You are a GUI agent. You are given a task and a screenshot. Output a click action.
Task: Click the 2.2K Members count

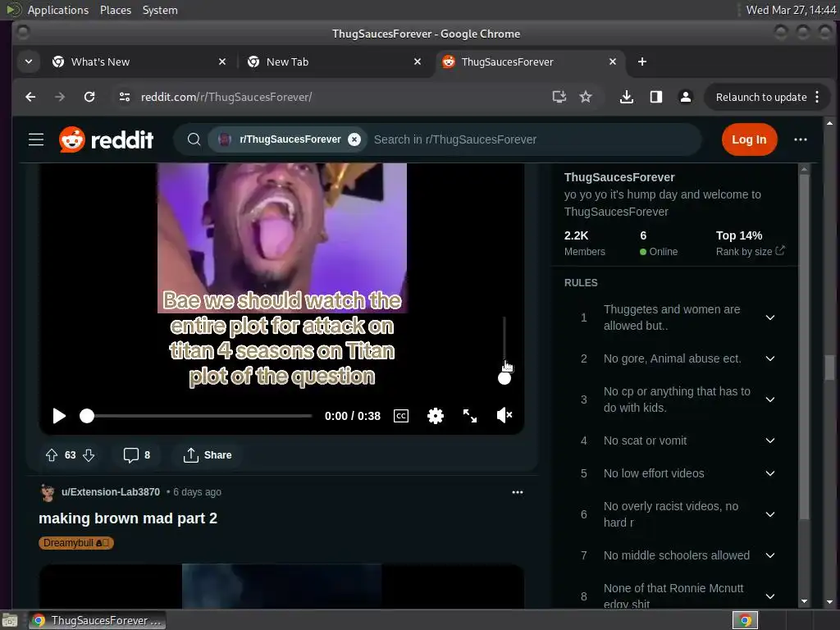(584, 243)
